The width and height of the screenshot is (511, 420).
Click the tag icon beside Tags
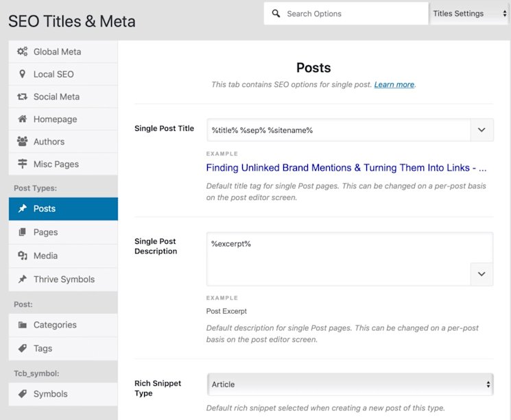click(x=23, y=348)
